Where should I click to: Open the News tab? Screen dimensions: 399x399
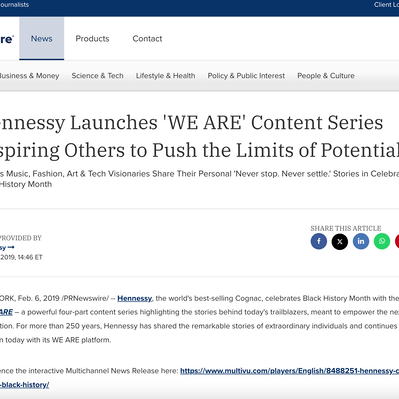[42, 39]
